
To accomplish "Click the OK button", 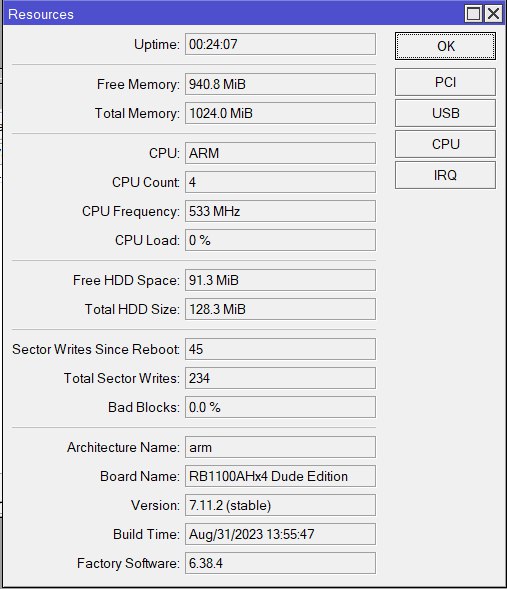I will (445, 46).
